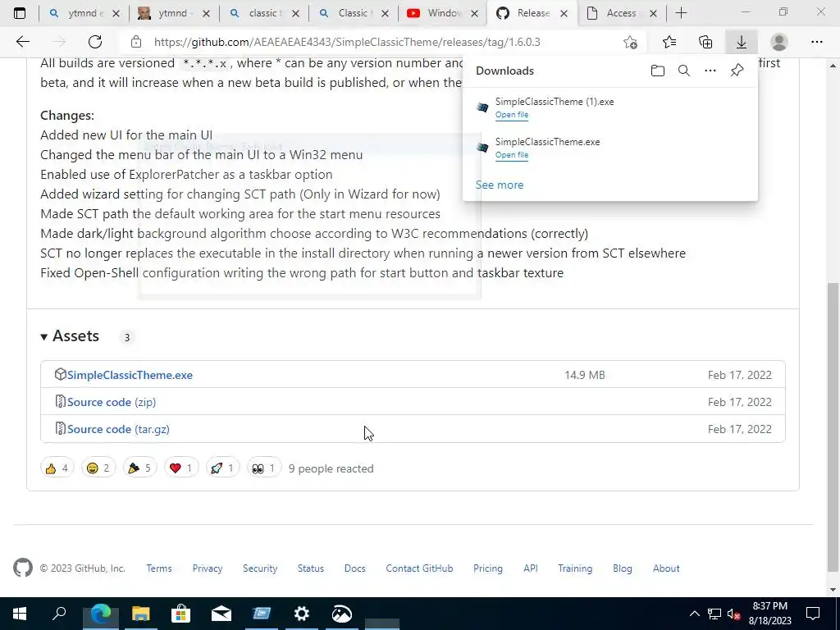View site information lock icon
Viewport: 840px width, 630px height.
pyautogui.click(x=136, y=42)
